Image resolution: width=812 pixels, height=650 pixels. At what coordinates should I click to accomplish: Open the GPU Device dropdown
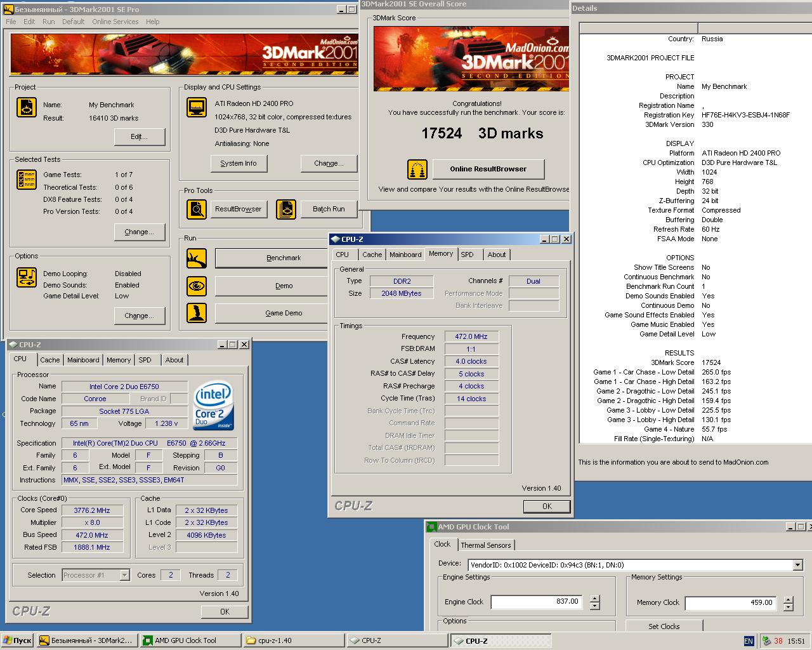pyautogui.click(x=797, y=565)
